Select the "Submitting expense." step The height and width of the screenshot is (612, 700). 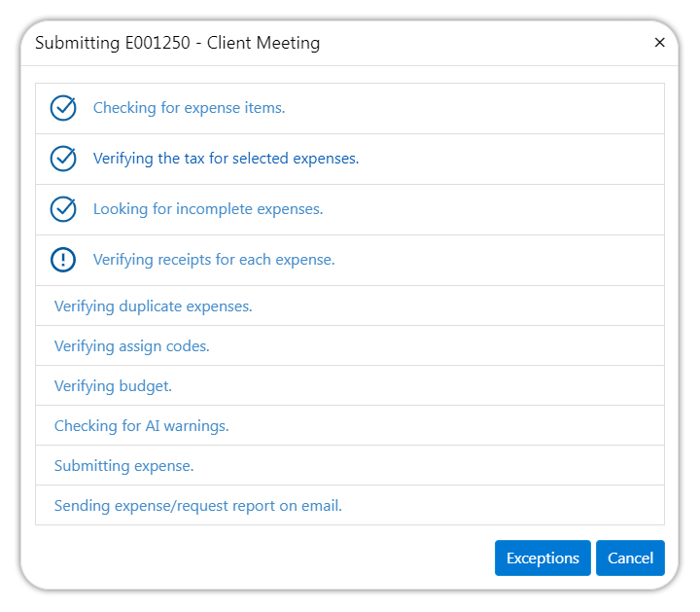tap(123, 466)
